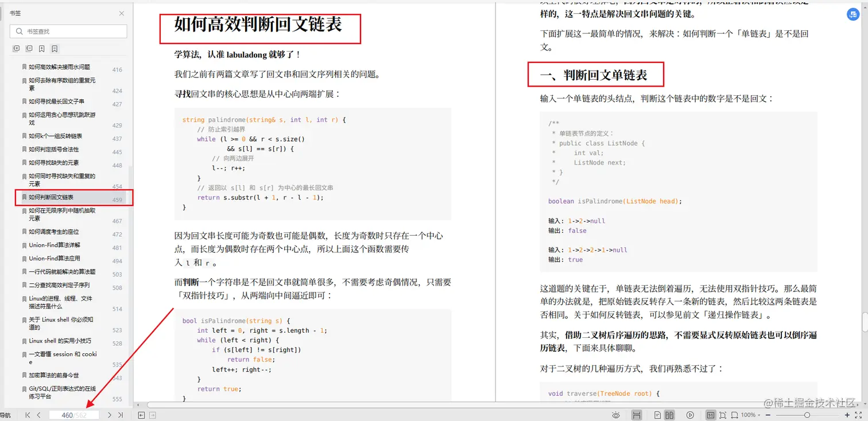The image size is (868, 421).
Task: Toggle fullscreen reading mode
Action: point(858,415)
